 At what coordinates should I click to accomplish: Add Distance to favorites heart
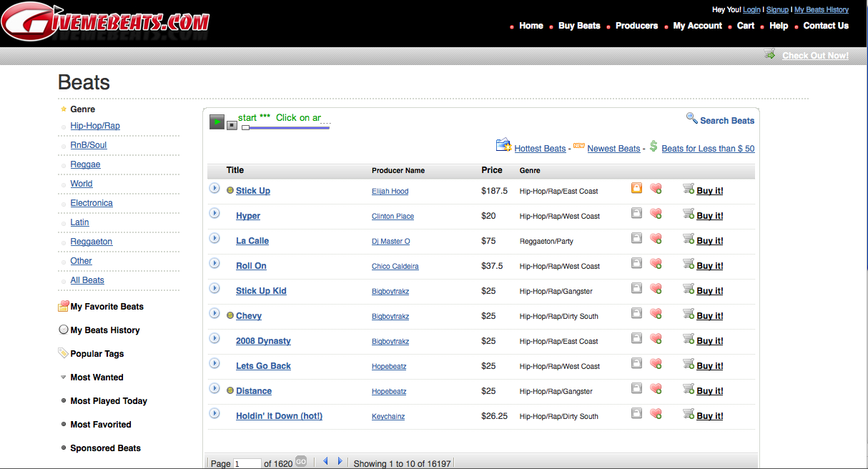point(656,389)
